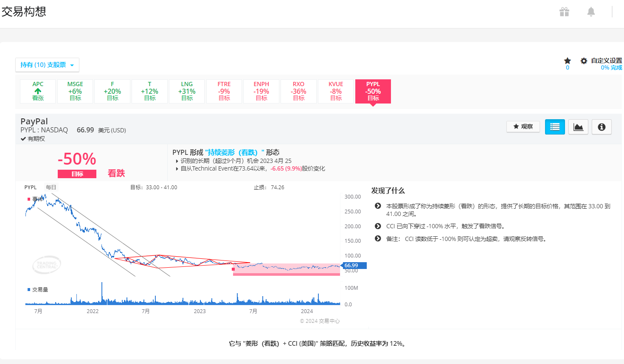The height and width of the screenshot is (364, 624).
Task: Click the 交易构想 page title
Action: (24, 11)
